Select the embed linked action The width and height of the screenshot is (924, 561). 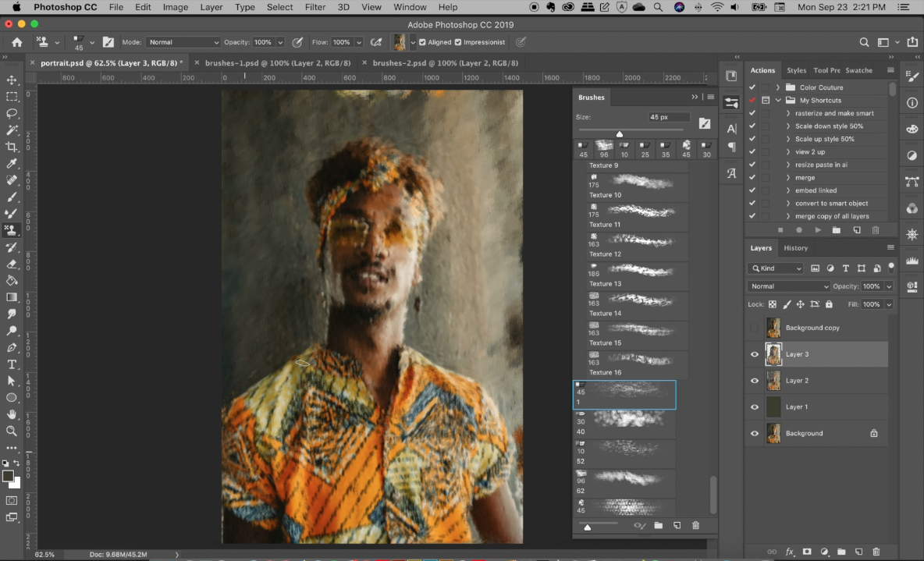click(816, 190)
